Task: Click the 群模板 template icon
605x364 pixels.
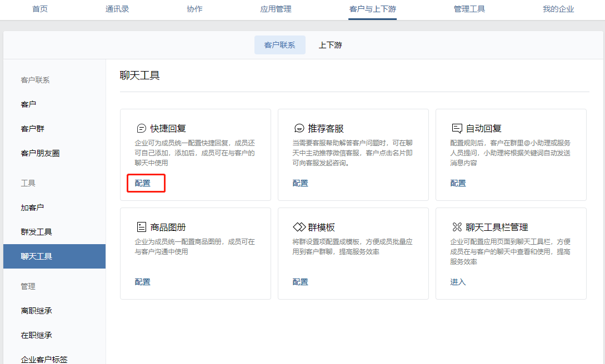Action: pos(300,226)
